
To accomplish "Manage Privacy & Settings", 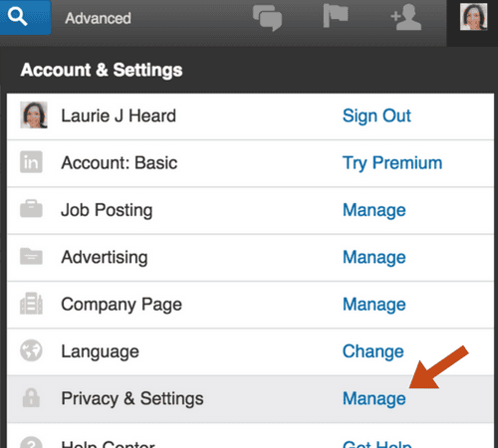I will [x=374, y=399].
